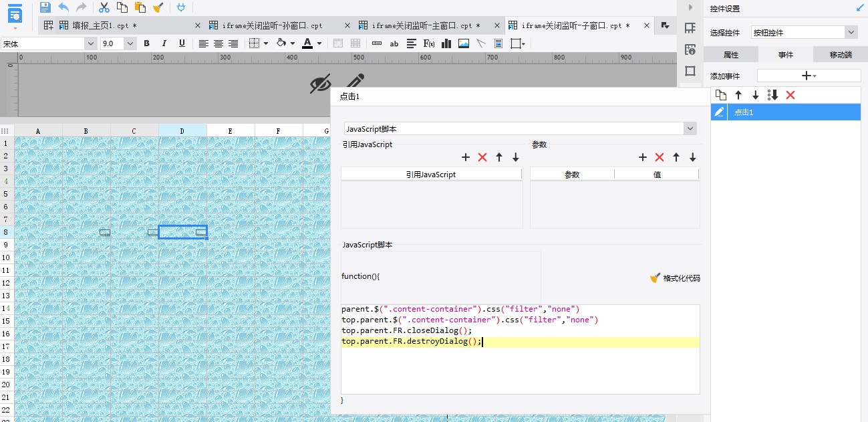Switch to the 属性 tab
The width and height of the screenshot is (868, 422).
tap(730, 54)
